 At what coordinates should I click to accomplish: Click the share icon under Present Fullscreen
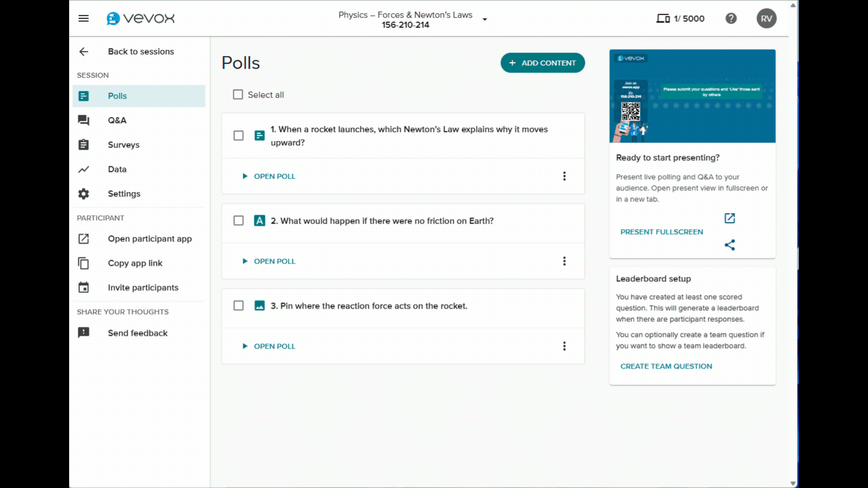pos(730,245)
